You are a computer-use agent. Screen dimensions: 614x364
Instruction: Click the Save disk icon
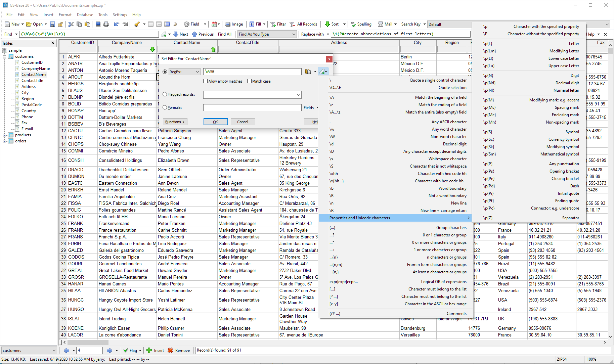tap(52, 24)
